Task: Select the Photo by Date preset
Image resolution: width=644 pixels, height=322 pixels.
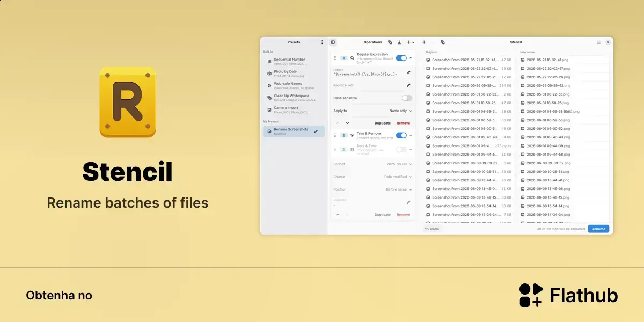Action: pyautogui.click(x=294, y=73)
